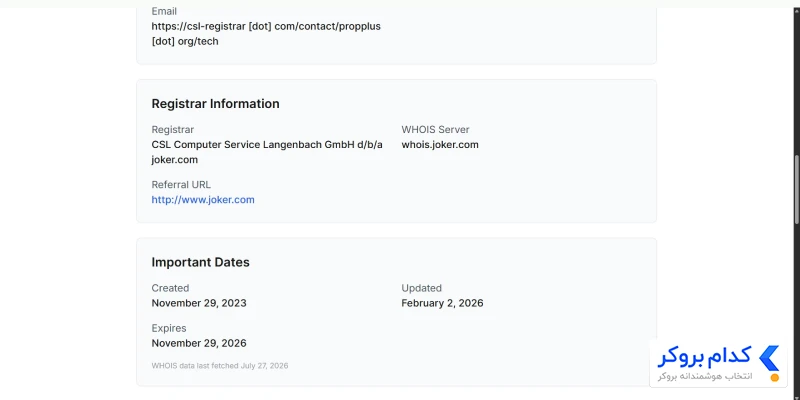Click the Created date November 29, 2023
Viewport: 800px width, 400px height.
coord(199,303)
